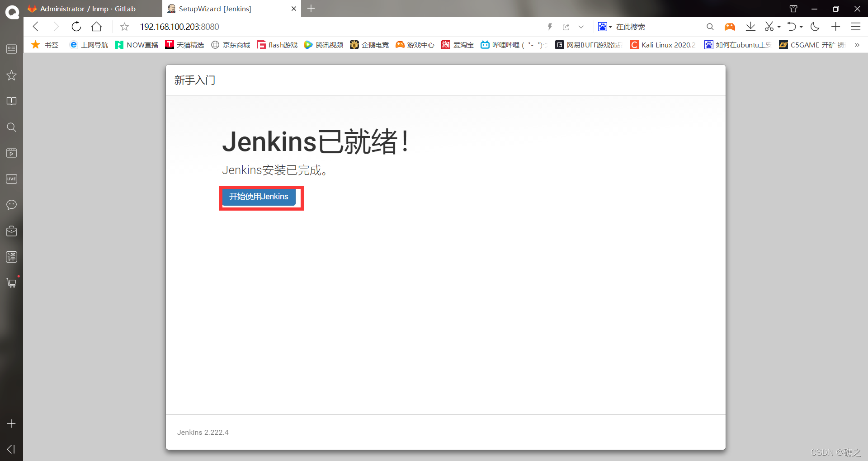Open the 上网导航 bookmark
This screenshot has height=461, width=868.
coord(89,45)
